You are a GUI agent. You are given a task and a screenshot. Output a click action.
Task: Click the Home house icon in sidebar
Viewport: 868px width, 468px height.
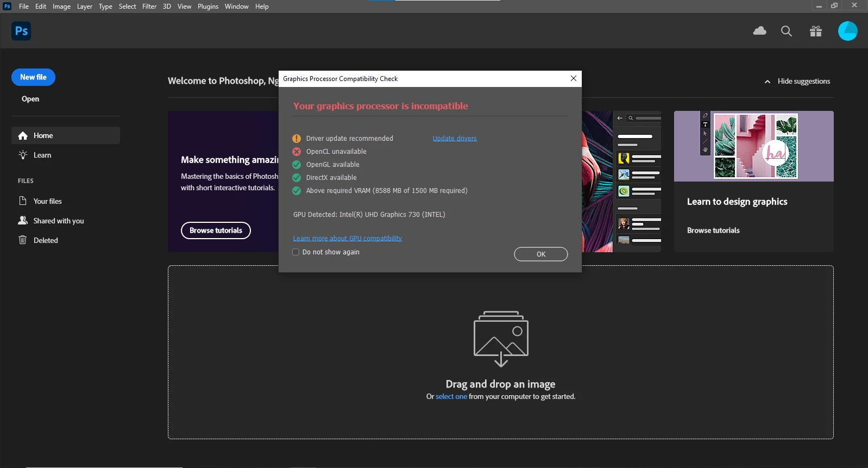click(23, 136)
